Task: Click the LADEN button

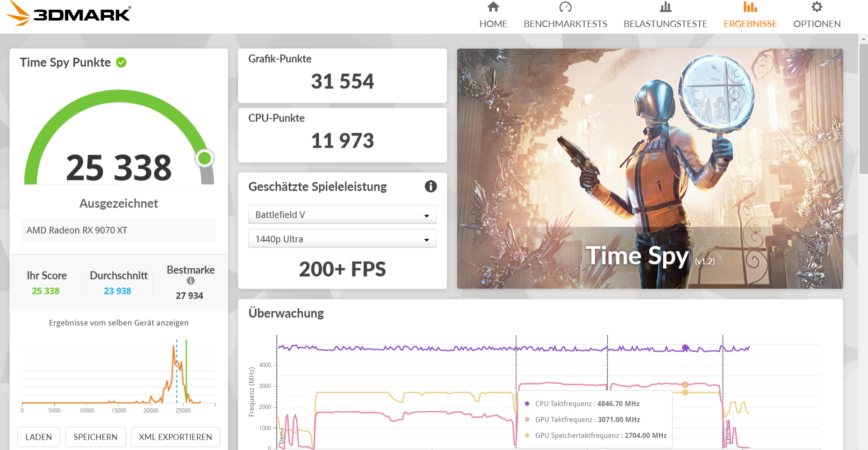Action: coord(39,437)
